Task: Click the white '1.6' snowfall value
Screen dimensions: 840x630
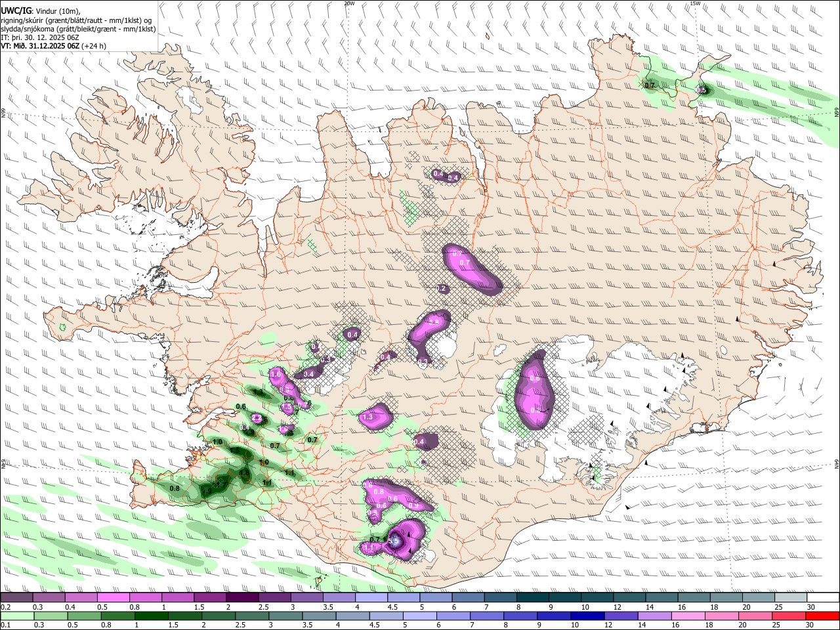Action: [276, 375]
